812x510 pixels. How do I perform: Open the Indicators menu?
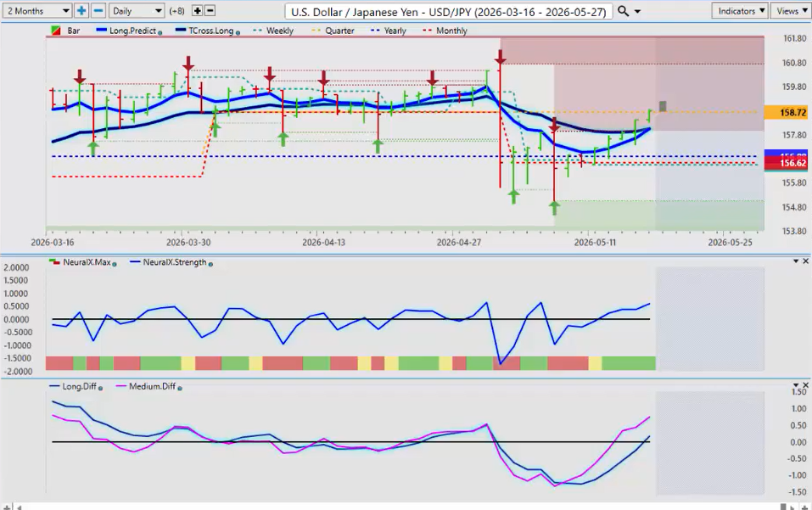(741, 11)
